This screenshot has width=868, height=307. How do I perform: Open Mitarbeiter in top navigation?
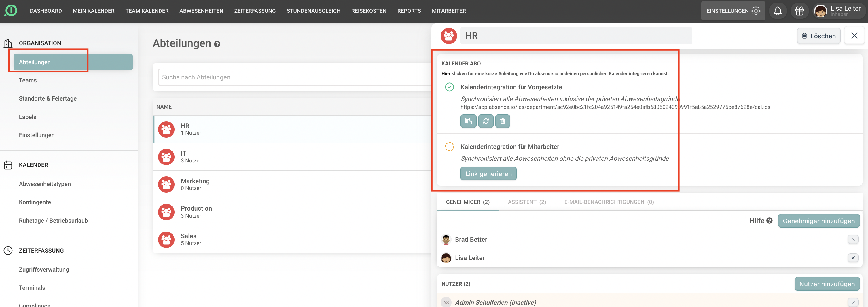(449, 11)
